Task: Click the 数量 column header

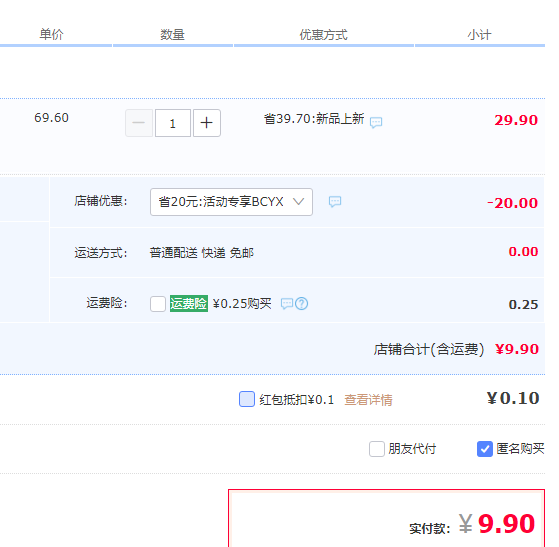Action: pos(173,35)
